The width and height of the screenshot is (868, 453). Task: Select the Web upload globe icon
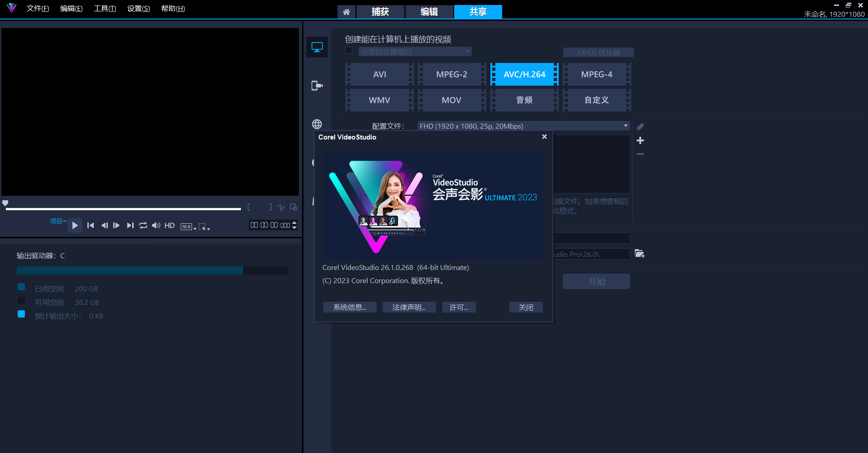[x=317, y=124]
